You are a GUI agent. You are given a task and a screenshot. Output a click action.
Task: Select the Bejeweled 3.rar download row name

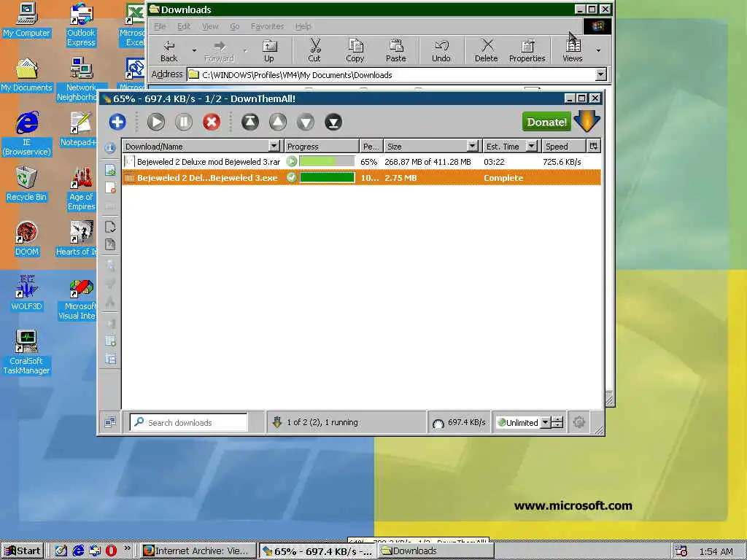click(x=209, y=162)
